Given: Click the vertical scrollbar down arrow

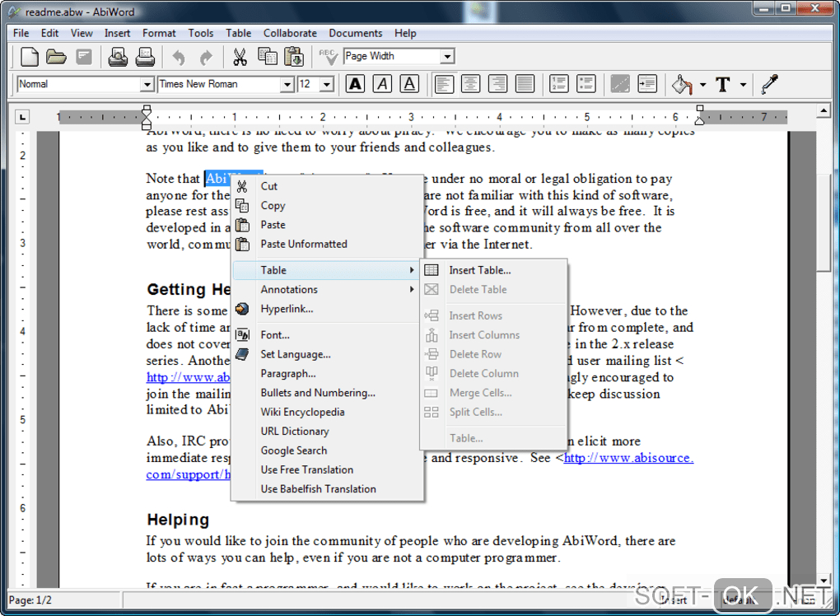Looking at the screenshot, I should (824, 580).
